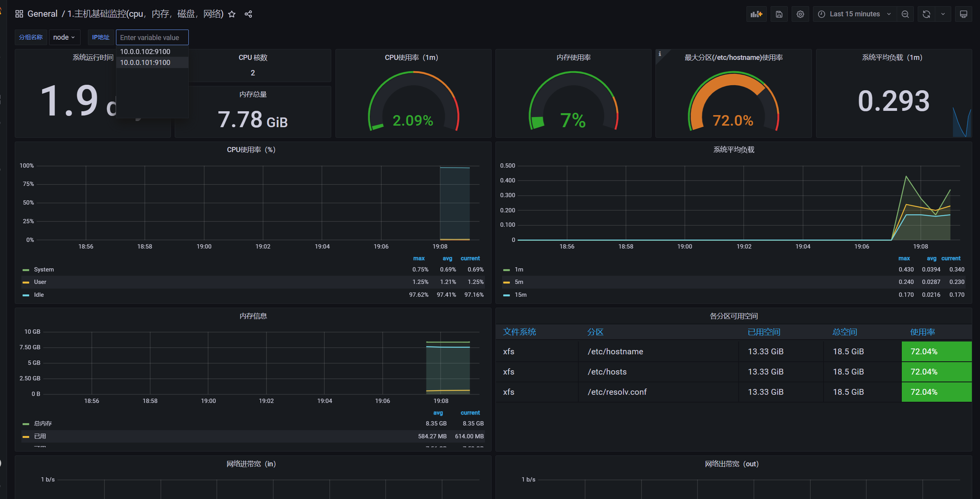Viewport: 980px width, 499px height.
Task: Expand the refresh interval dropdown arrow
Action: click(x=943, y=14)
